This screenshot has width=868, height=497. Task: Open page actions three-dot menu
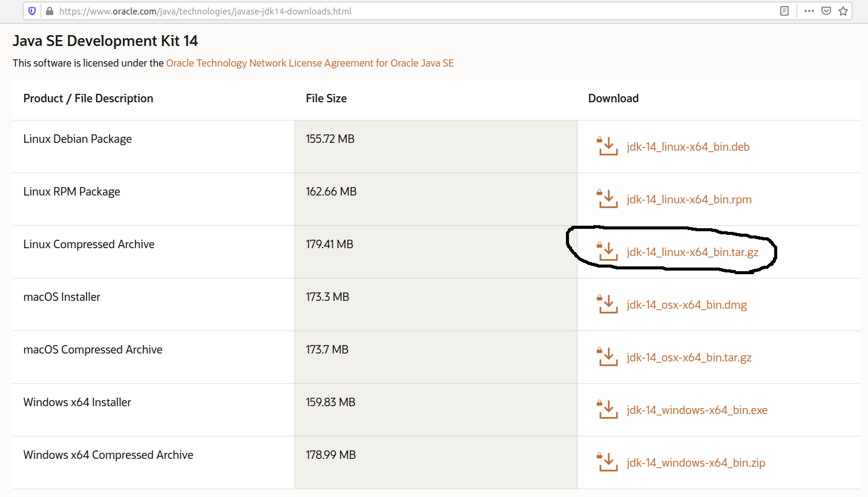[x=809, y=11]
